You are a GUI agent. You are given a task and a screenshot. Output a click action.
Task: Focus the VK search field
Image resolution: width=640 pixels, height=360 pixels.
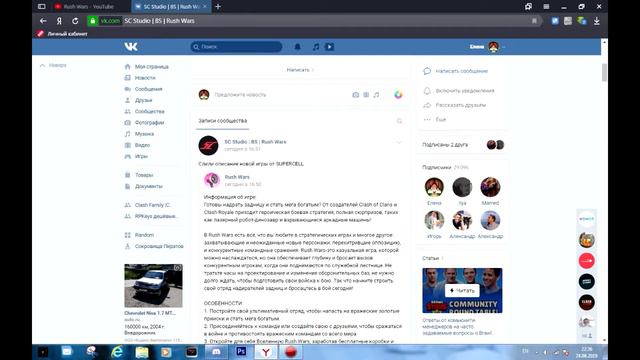(236, 47)
